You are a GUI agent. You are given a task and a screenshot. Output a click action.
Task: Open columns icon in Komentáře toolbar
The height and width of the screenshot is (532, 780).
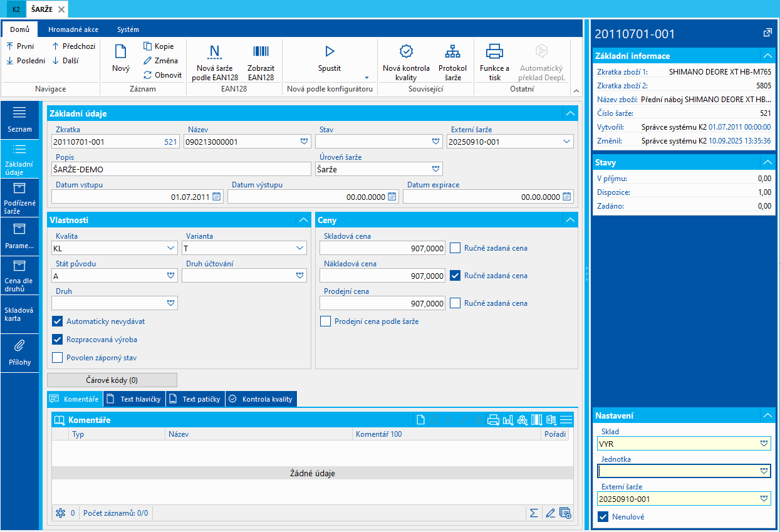pyautogui.click(x=537, y=420)
